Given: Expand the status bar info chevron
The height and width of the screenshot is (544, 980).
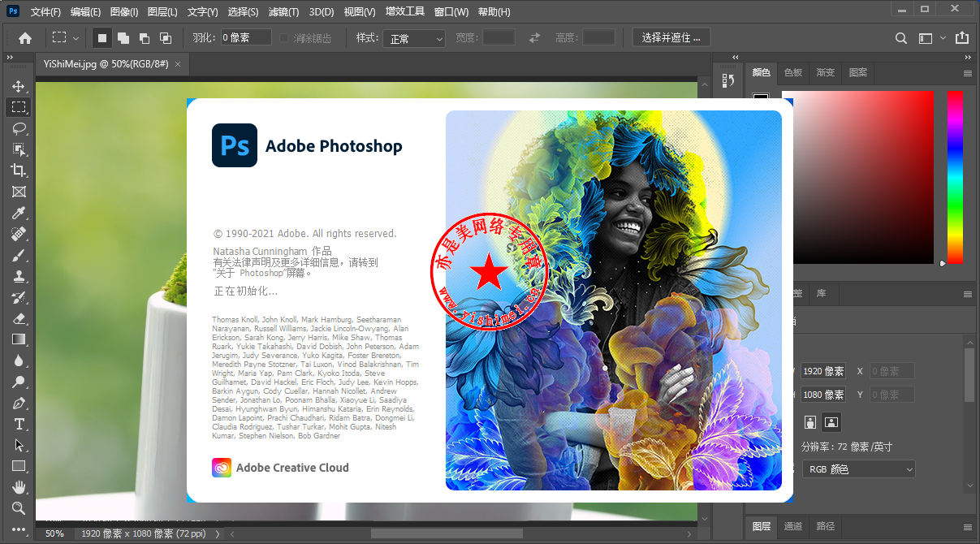Looking at the screenshot, I should pyautogui.click(x=217, y=534).
